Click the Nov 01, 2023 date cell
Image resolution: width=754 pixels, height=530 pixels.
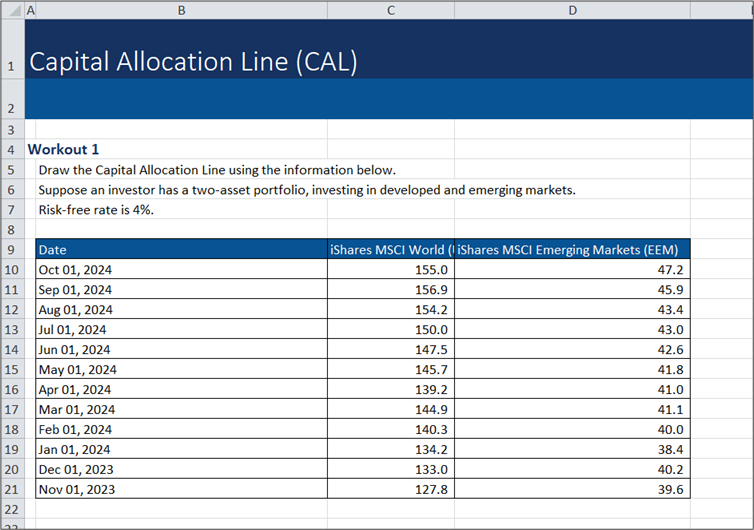[181, 489]
